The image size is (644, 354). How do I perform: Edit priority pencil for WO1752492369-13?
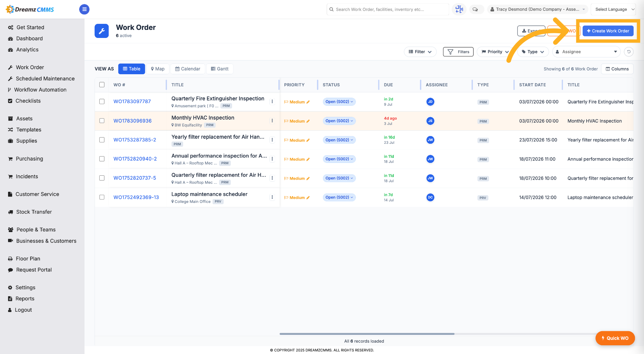coord(308,198)
